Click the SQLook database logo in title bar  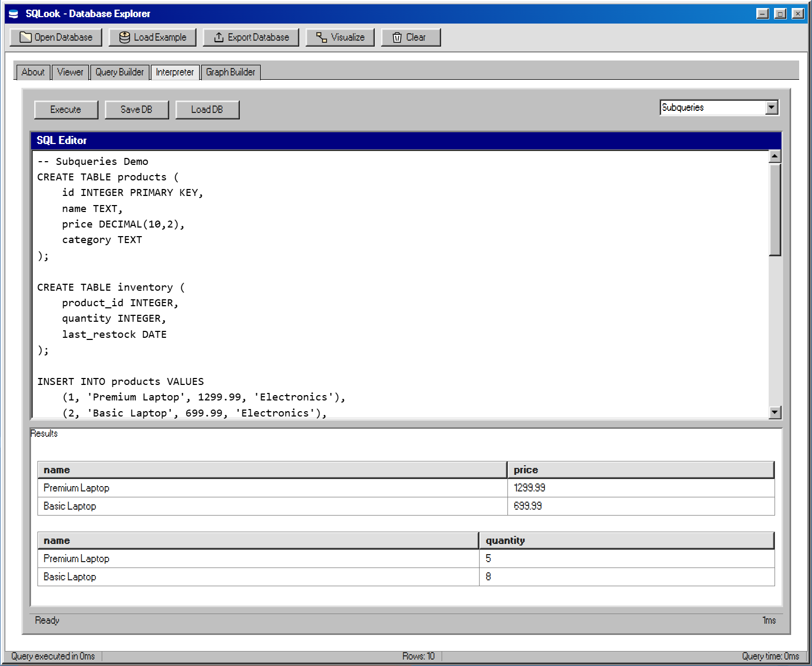tap(12, 13)
